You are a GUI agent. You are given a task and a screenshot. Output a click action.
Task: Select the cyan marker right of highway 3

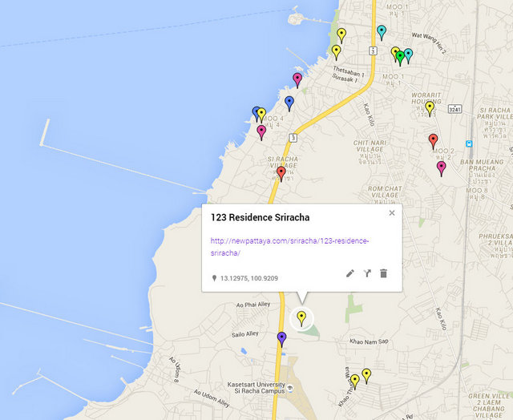point(382,33)
